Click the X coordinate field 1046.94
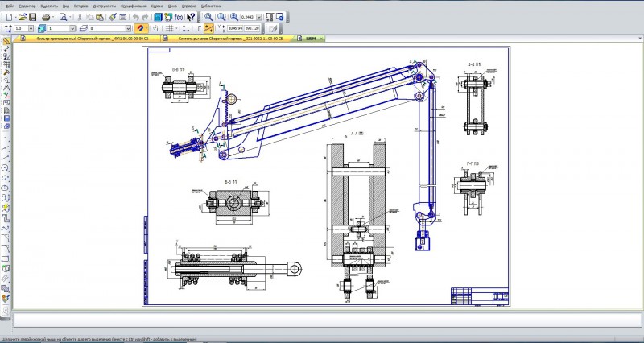644x343 pixels. click(x=235, y=28)
